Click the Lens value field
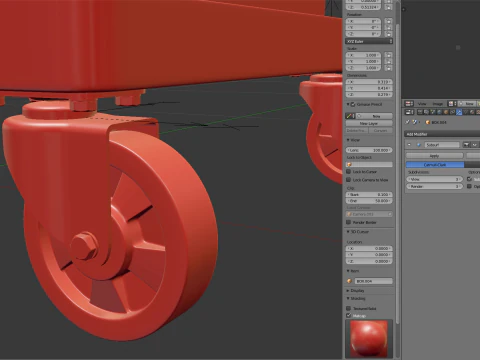Screen dimensions: 480x360 pos(369,150)
